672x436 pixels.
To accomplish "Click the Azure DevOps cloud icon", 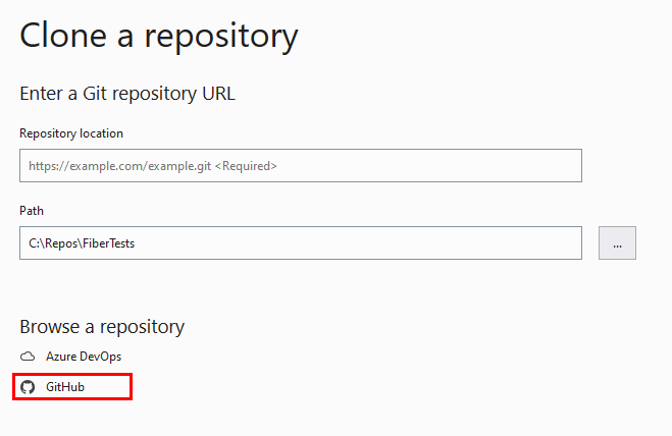I will point(28,356).
